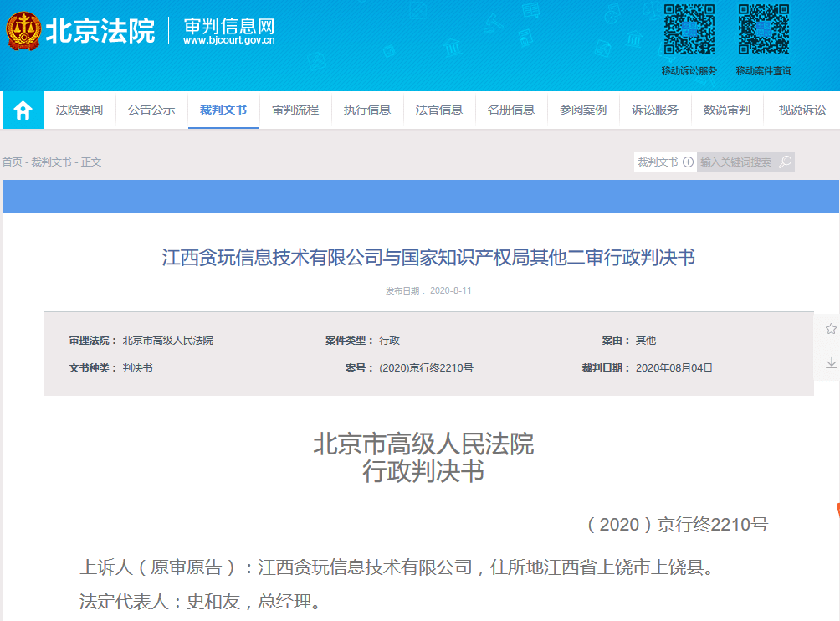Image resolution: width=840 pixels, height=621 pixels.
Task: Open the 执行信息 section
Action: click(x=366, y=110)
